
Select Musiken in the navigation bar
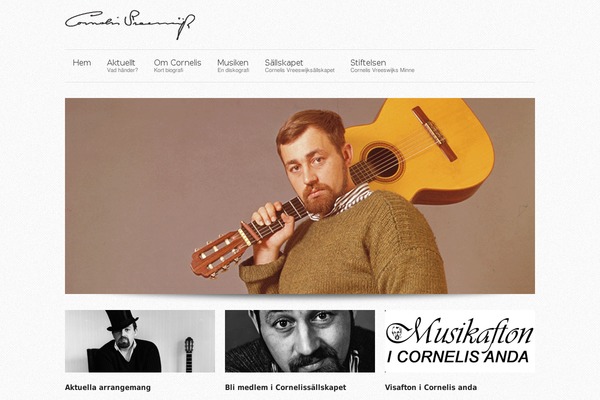point(233,62)
